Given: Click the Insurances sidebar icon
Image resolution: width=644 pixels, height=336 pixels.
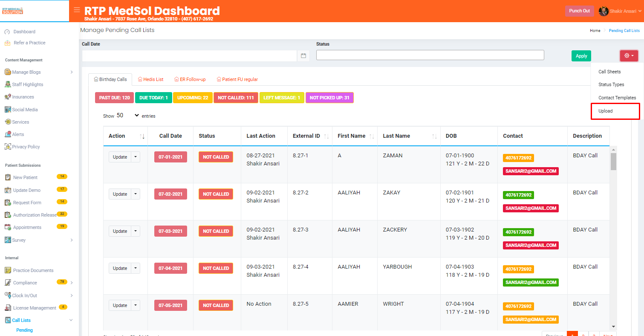Looking at the screenshot, I should click(8, 97).
